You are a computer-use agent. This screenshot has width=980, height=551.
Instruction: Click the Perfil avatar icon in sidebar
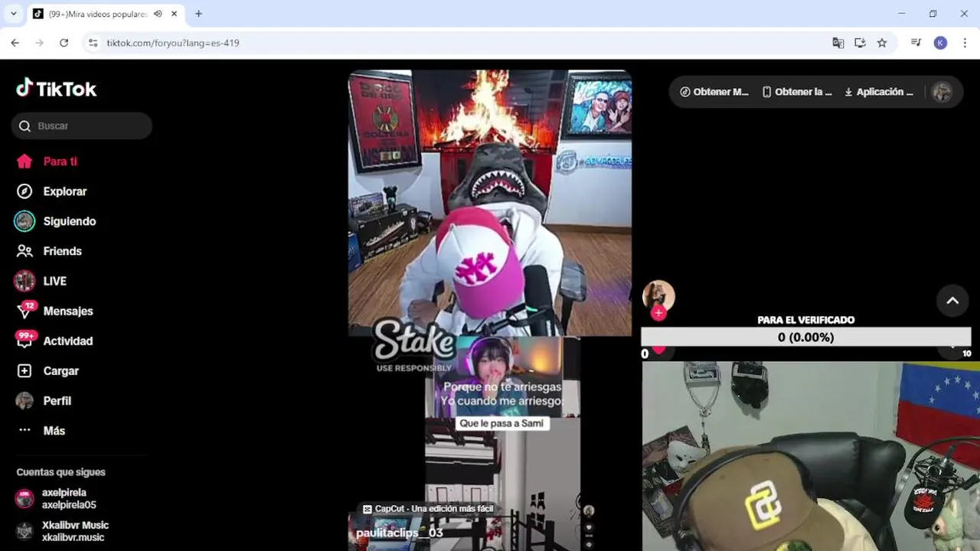[24, 400]
